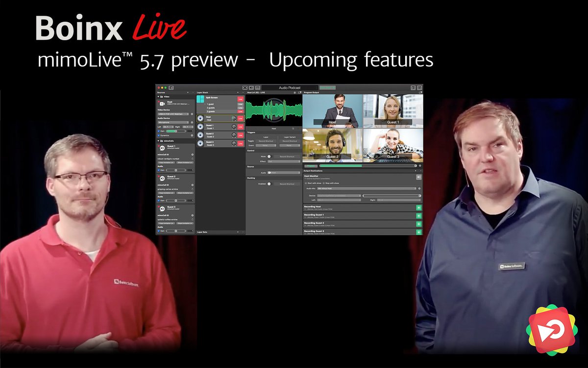The height and width of the screenshot is (368, 588).
Task: Collapse the Video sources group
Action: pos(158,97)
